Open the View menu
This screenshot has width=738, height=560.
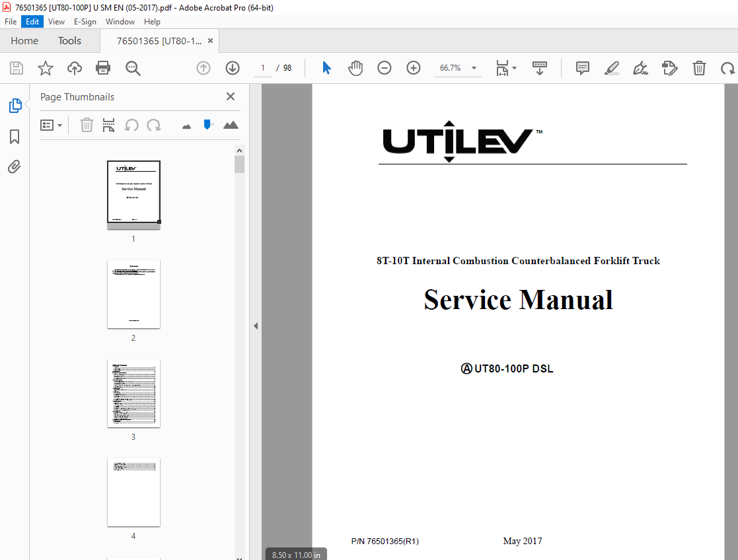coord(56,22)
